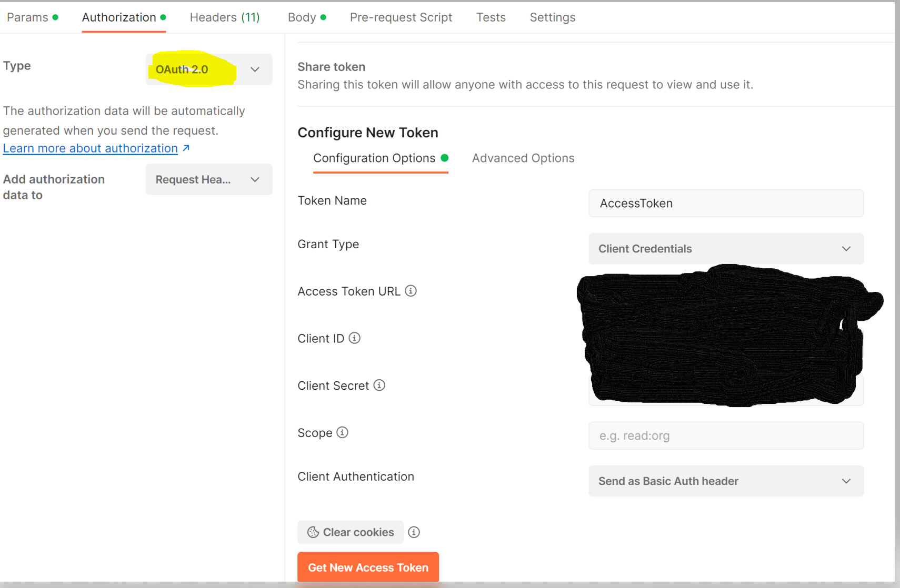Open the Pre-request Script tab
Viewport: 900px width, 588px height.
click(401, 17)
